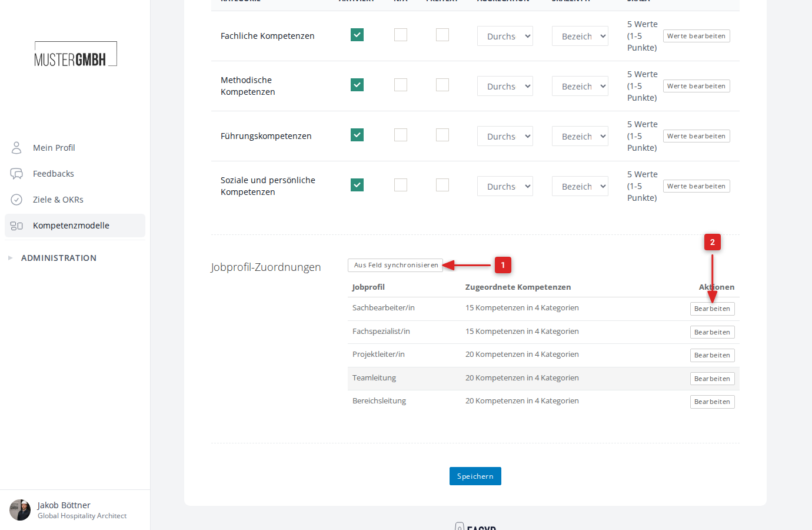Open Durchs dropdown for Führungskompetenzen

(505, 136)
